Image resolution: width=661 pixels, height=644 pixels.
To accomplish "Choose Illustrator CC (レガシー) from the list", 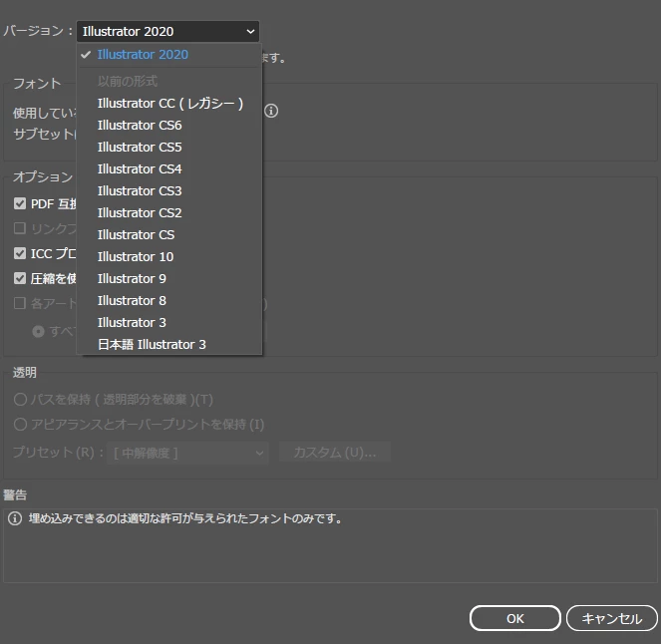I will click(x=169, y=104).
